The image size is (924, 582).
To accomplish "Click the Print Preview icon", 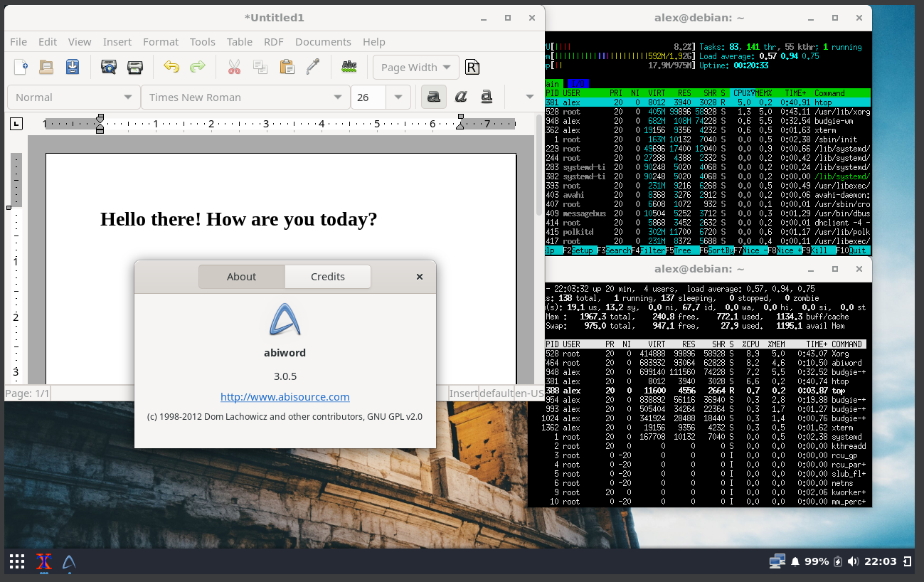I will tap(108, 67).
